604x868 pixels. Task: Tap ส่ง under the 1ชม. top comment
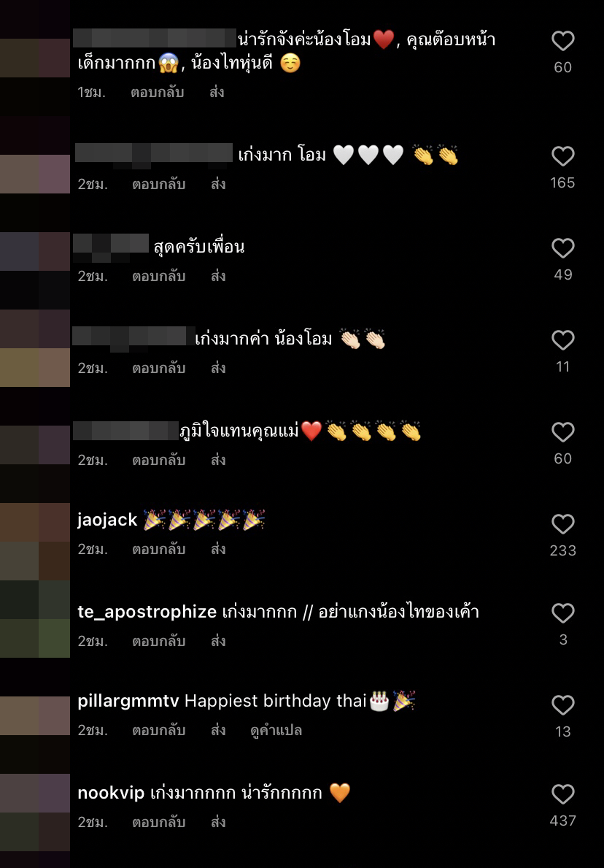coord(217,92)
